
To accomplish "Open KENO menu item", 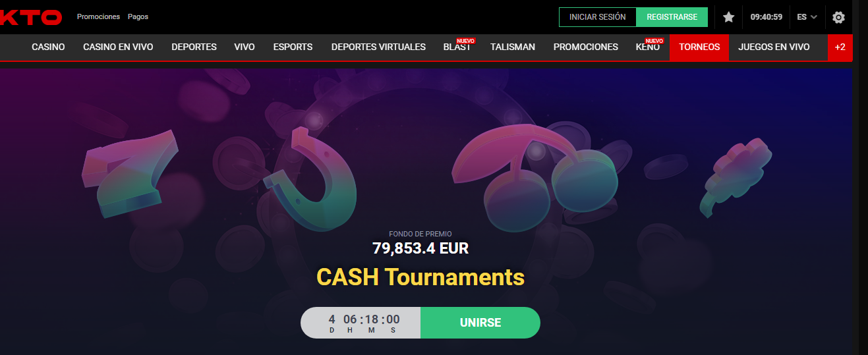I will [647, 47].
